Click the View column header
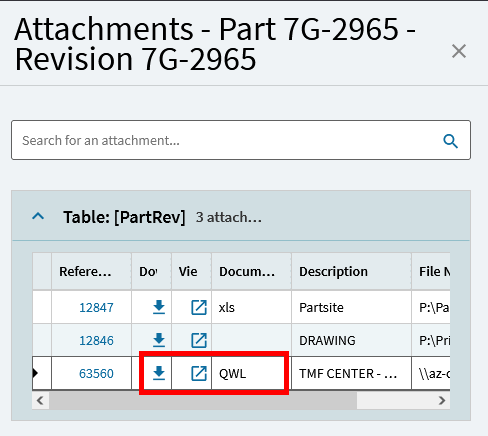The height and width of the screenshot is (436, 488). pyautogui.click(x=191, y=271)
